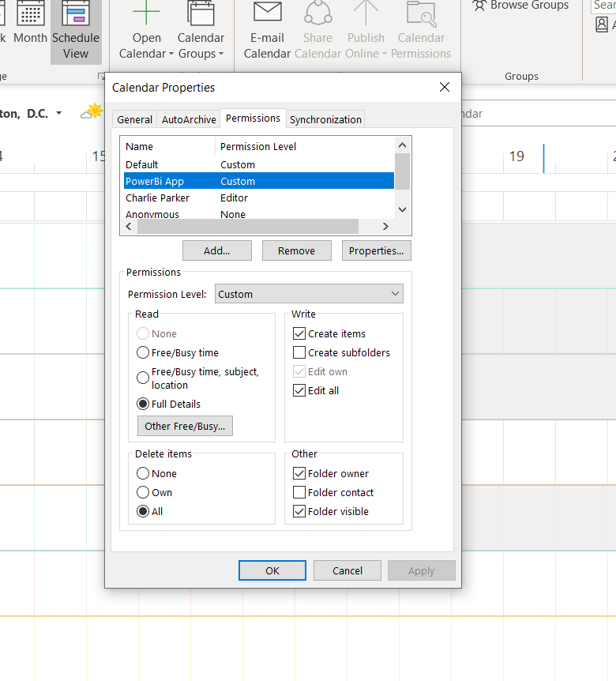Click the list scroll down arrow
The height and width of the screenshot is (681, 616).
pos(402,209)
